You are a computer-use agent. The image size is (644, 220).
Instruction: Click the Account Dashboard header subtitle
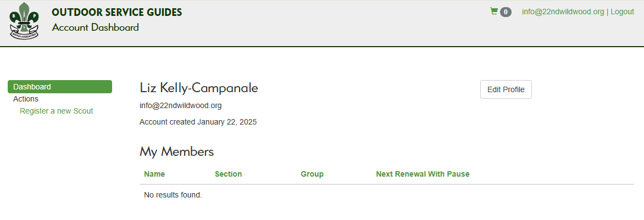(x=96, y=27)
